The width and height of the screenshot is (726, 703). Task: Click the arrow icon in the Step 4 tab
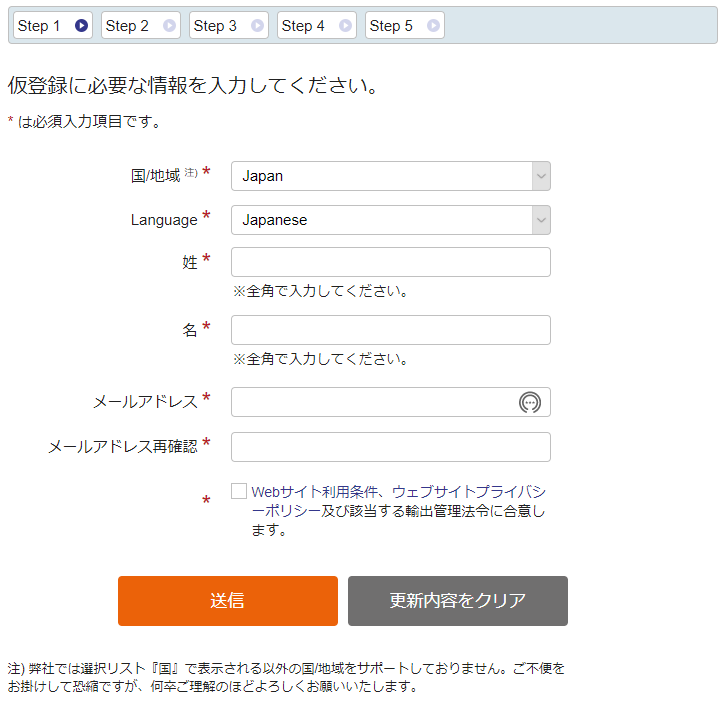coord(345,25)
